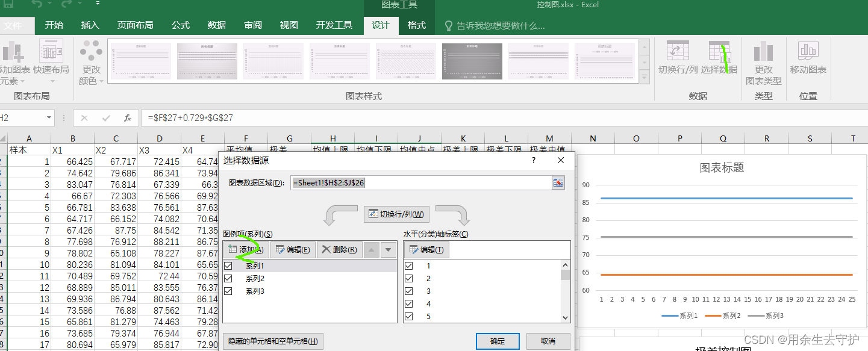Click the 取消 (Cancel) button

pos(548,341)
